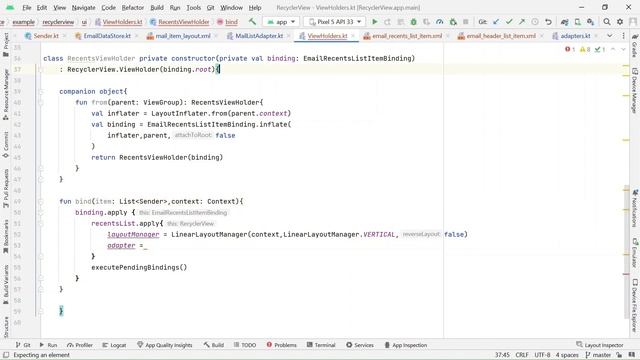This screenshot has width=640, height=360.
Task: Open the Profile app gauge icon
Action: (439, 22)
